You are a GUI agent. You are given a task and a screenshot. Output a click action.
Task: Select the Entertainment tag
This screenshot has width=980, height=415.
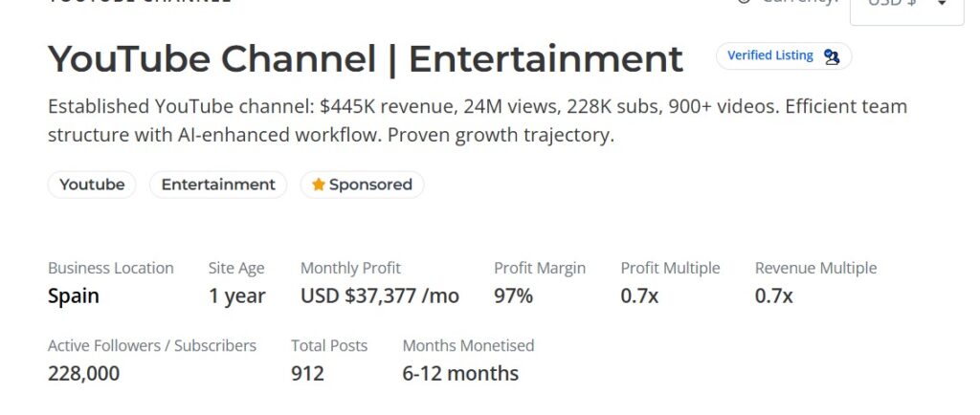click(218, 185)
